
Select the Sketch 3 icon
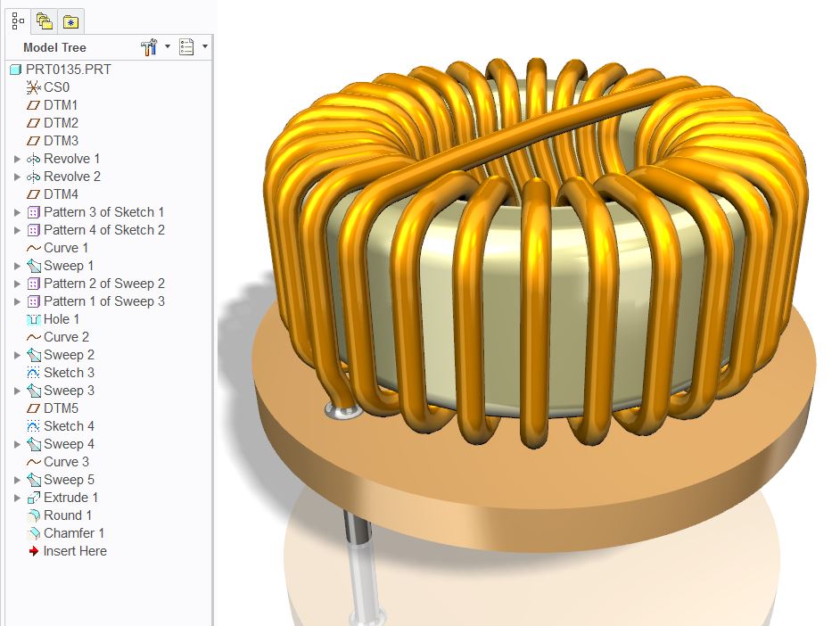[x=33, y=373]
